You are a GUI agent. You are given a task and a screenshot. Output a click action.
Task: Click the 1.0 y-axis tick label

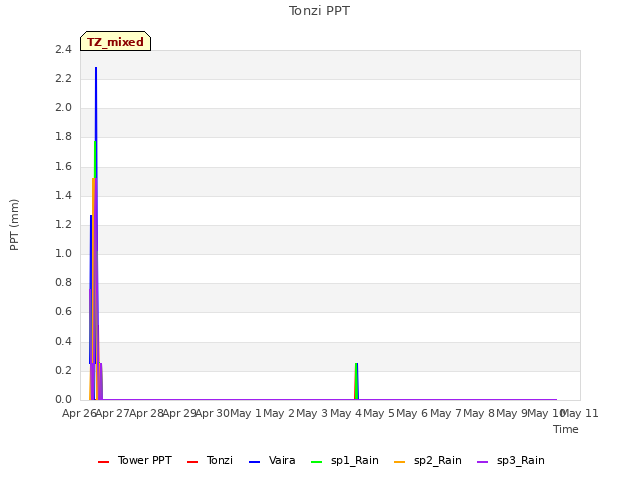click(x=63, y=253)
